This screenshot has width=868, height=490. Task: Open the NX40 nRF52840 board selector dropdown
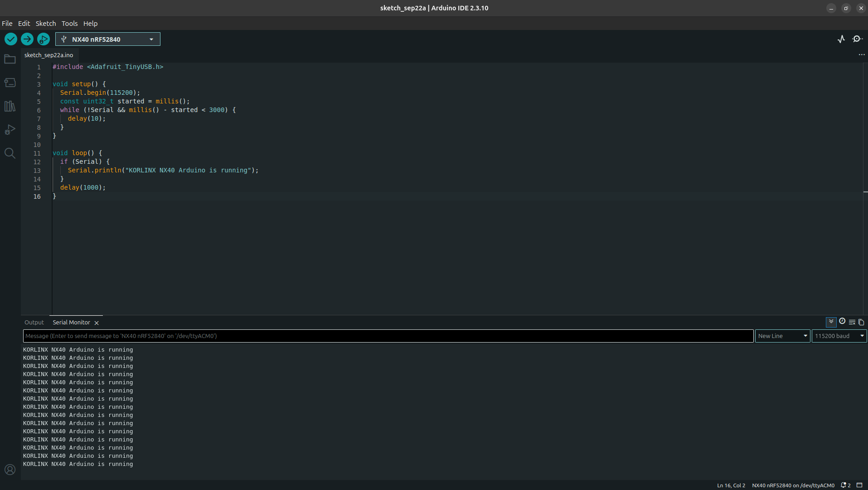click(108, 39)
